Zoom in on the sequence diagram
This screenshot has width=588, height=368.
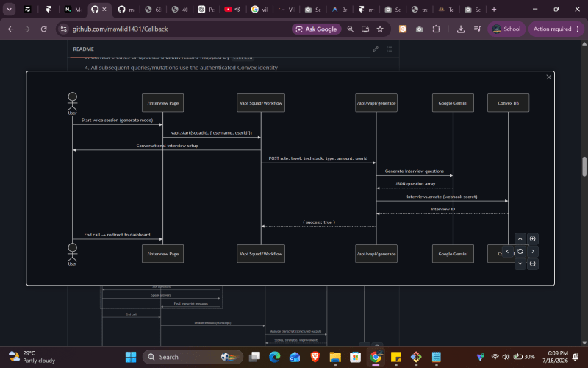[x=532, y=238]
